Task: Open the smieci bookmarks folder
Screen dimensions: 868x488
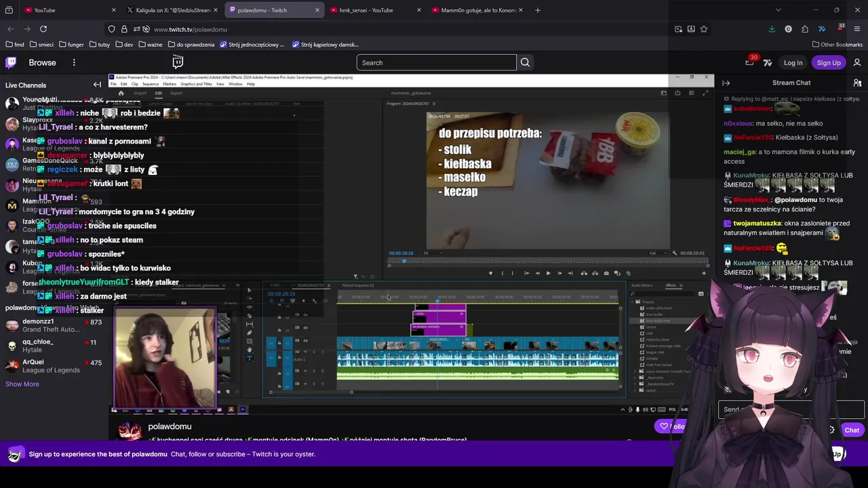Action: (41, 45)
